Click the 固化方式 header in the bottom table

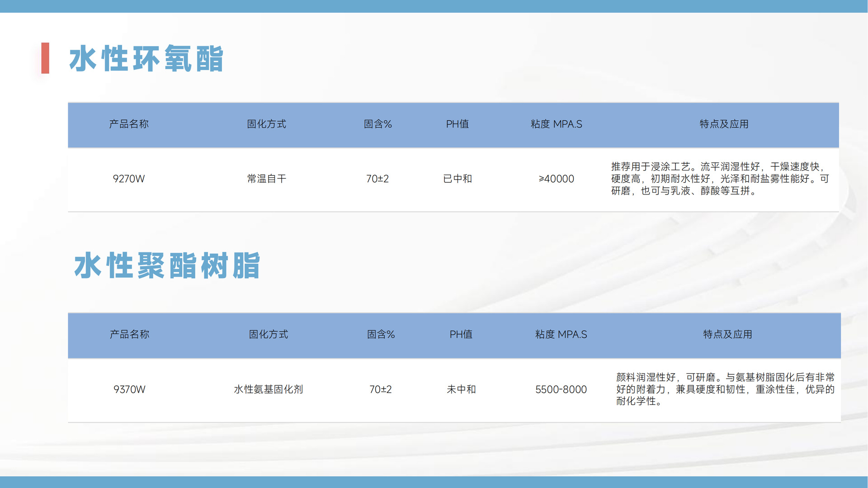(x=269, y=335)
